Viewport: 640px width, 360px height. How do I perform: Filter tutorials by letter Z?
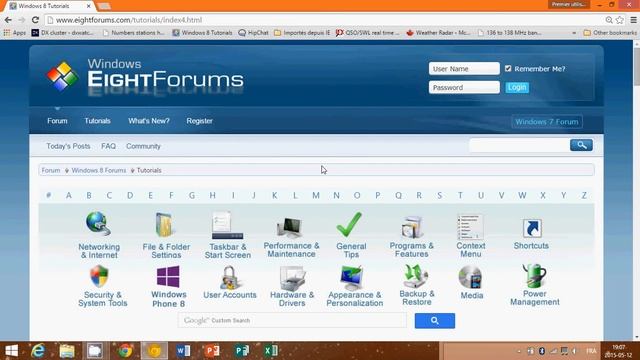click(584, 196)
